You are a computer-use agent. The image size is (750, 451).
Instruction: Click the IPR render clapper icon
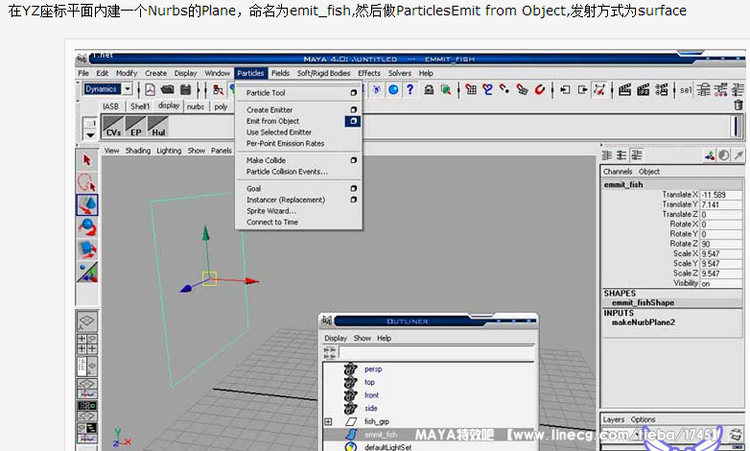pos(643,89)
